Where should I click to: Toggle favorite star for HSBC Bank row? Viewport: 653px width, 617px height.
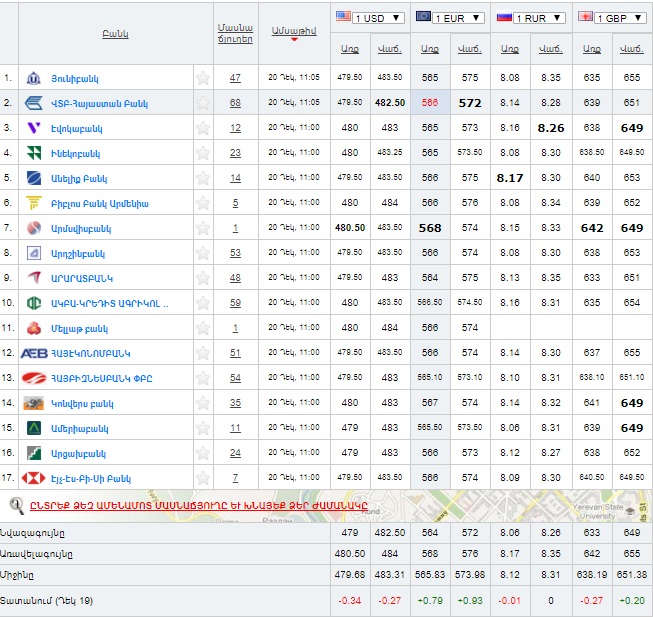[x=203, y=478]
